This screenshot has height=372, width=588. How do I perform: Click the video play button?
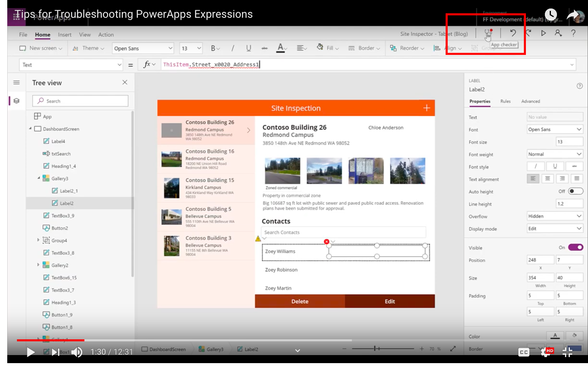30,352
